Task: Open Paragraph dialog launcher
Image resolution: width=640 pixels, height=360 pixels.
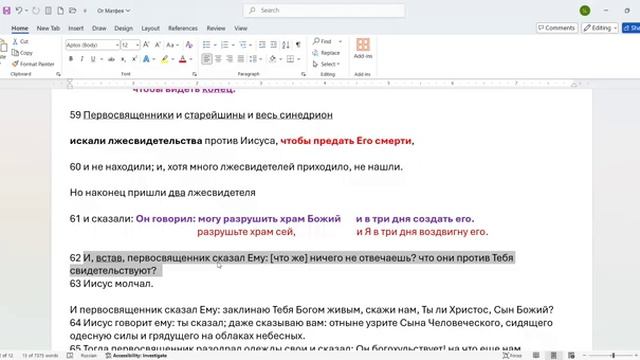Action: click(x=303, y=74)
